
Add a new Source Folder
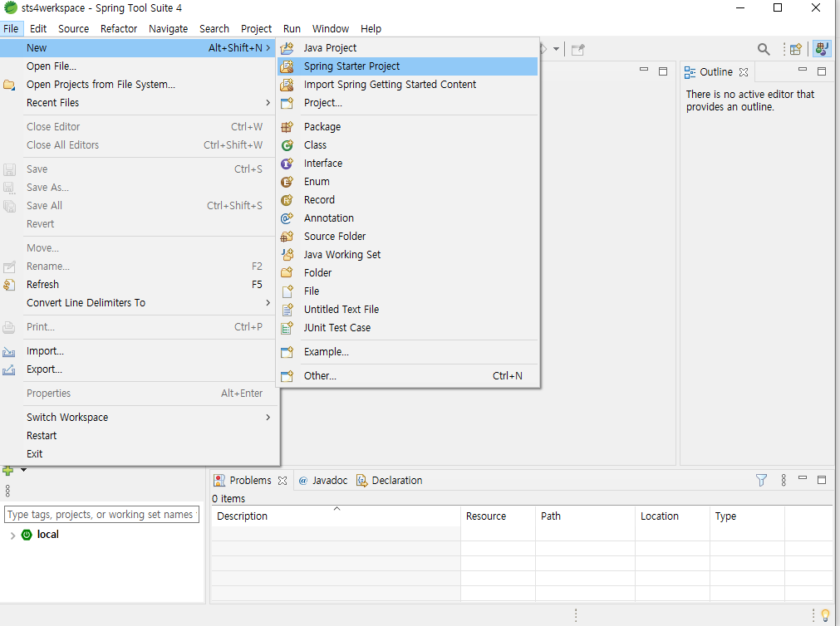tap(408, 236)
